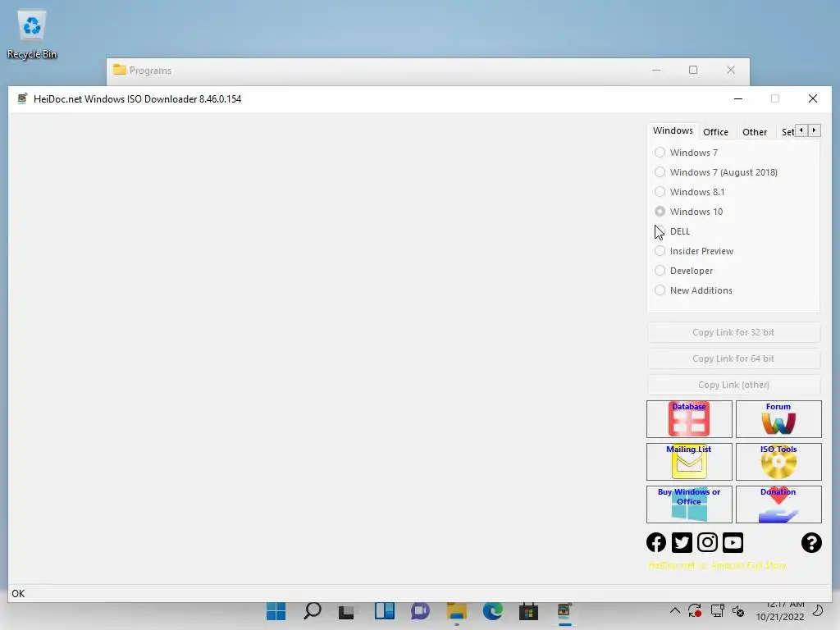Open Widgets from the taskbar
840x630 pixels.
point(384,611)
